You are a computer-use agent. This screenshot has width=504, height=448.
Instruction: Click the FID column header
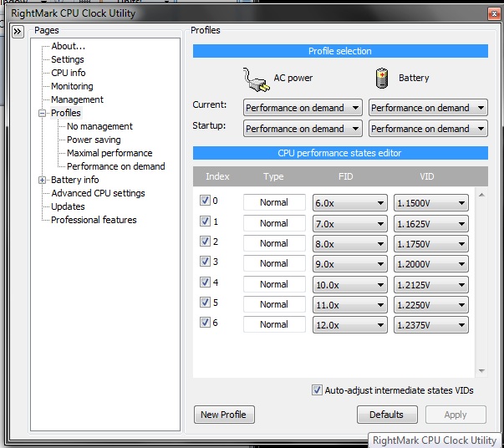pos(345,176)
